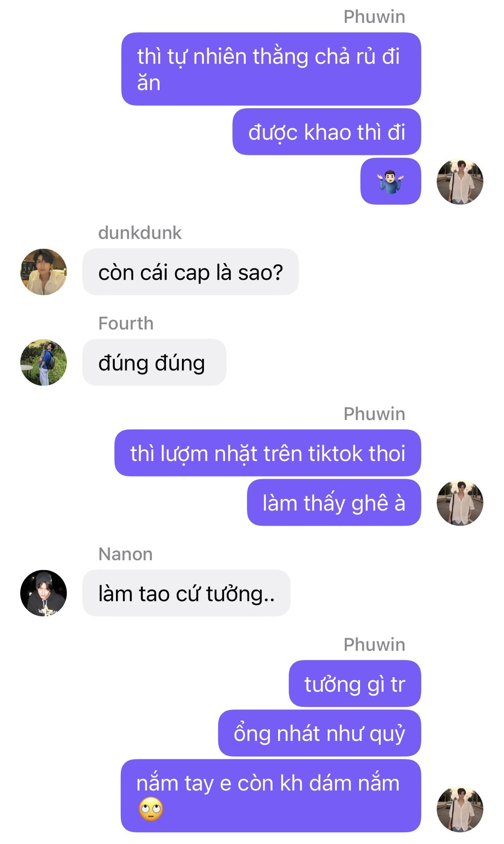Tap Nanon's dark avatar photo
Viewport: 504px width, 844px height.
(x=44, y=593)
